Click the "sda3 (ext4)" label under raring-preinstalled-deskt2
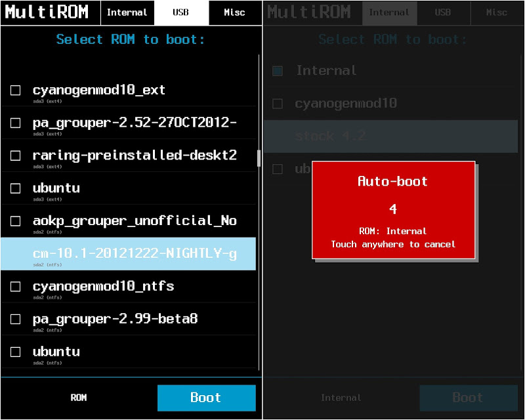 47,167
